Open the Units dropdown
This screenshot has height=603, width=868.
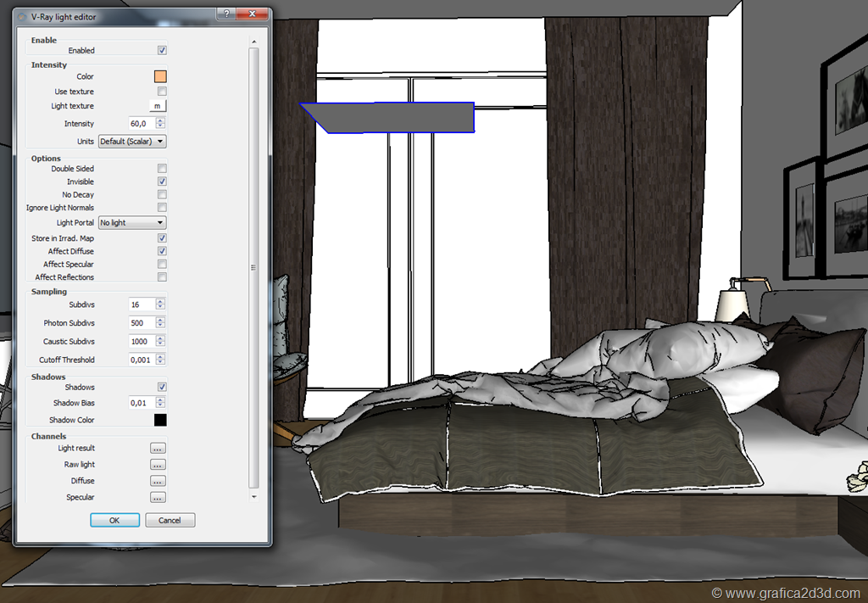tap(132, 142)
